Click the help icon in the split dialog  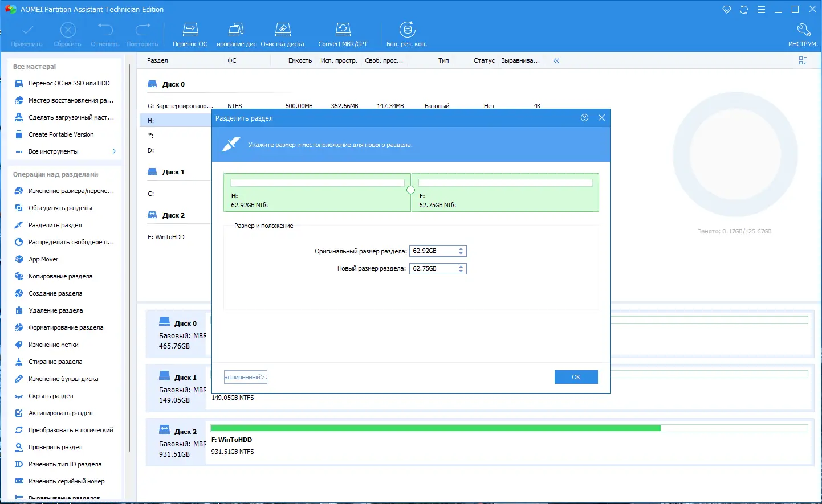click(584, 118)
